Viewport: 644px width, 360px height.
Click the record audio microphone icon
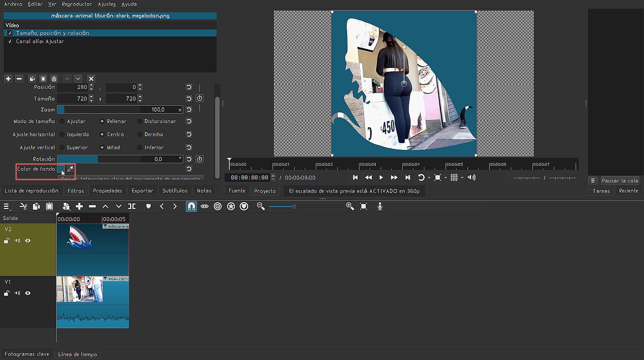(x=380, y=206)
